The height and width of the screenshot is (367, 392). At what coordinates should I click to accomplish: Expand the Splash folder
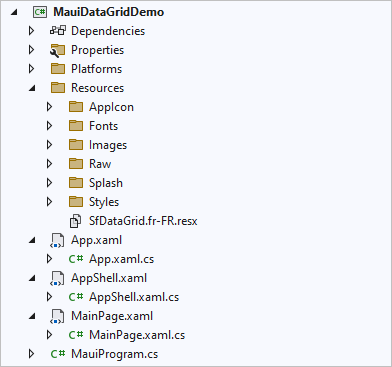(x=50, y=183)
